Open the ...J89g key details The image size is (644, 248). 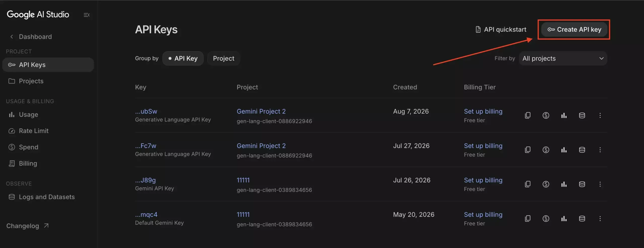(145, 180)
